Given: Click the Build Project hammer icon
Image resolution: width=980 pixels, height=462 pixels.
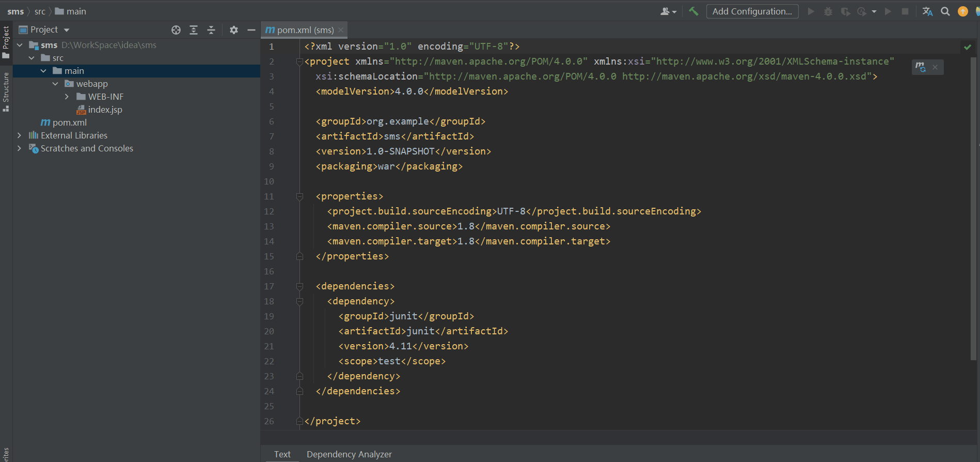Looking at the screenshot, I should click(x=693, y=11).
